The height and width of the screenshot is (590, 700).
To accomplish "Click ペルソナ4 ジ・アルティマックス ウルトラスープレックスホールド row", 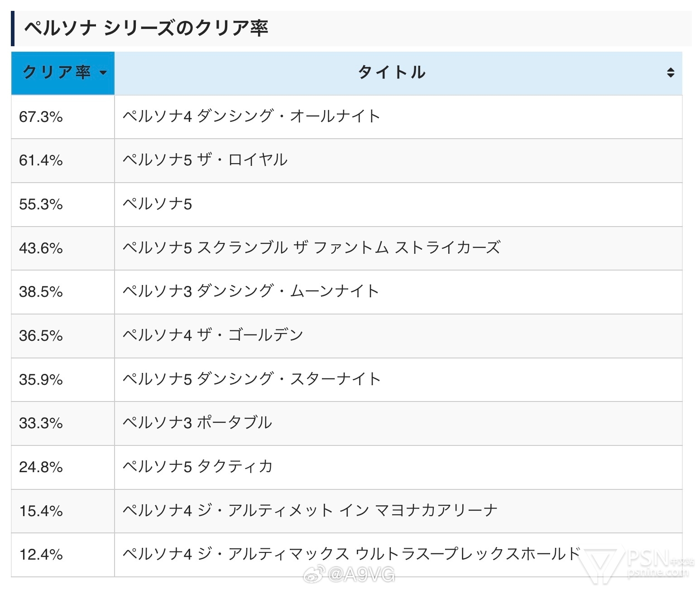I will click(x=346, y=555).
